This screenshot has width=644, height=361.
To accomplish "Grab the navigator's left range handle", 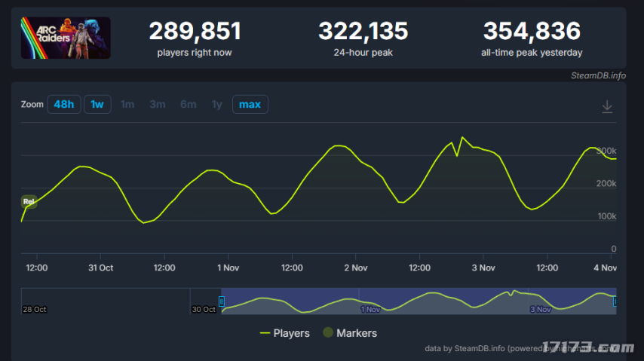I will click(x=221, y=301).
